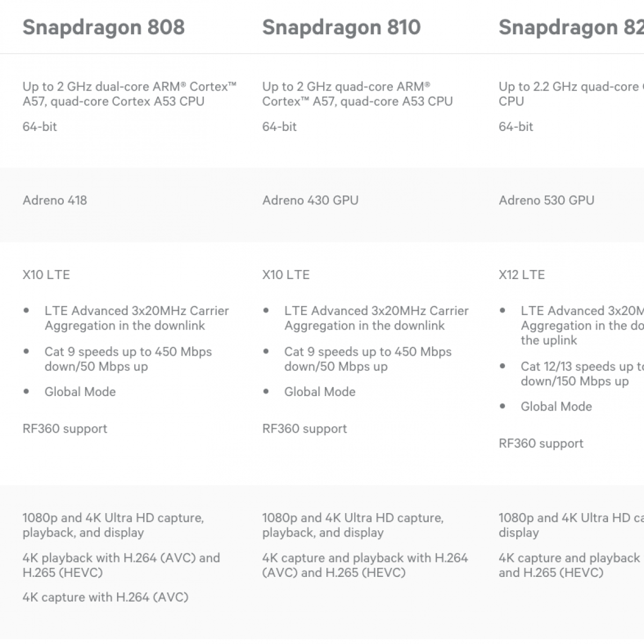
Task: Click the Up to 2.2 GHz quad-core CPU text
Action: point(570,94)
